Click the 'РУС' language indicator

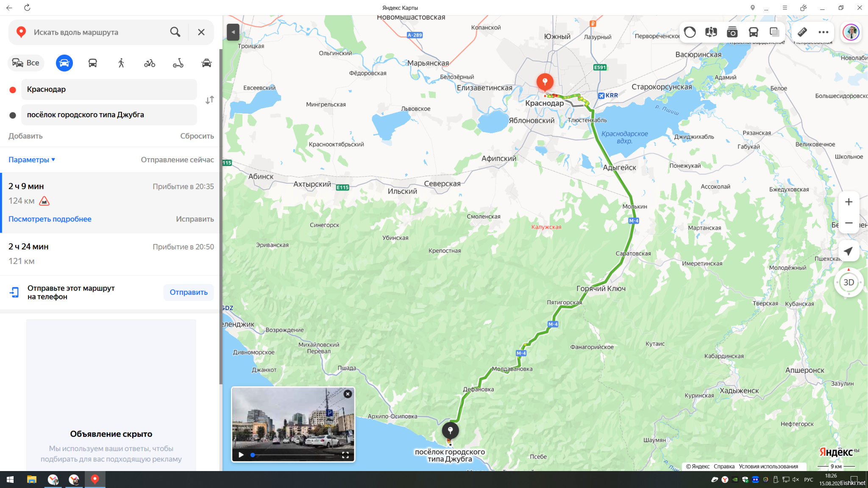809,480
